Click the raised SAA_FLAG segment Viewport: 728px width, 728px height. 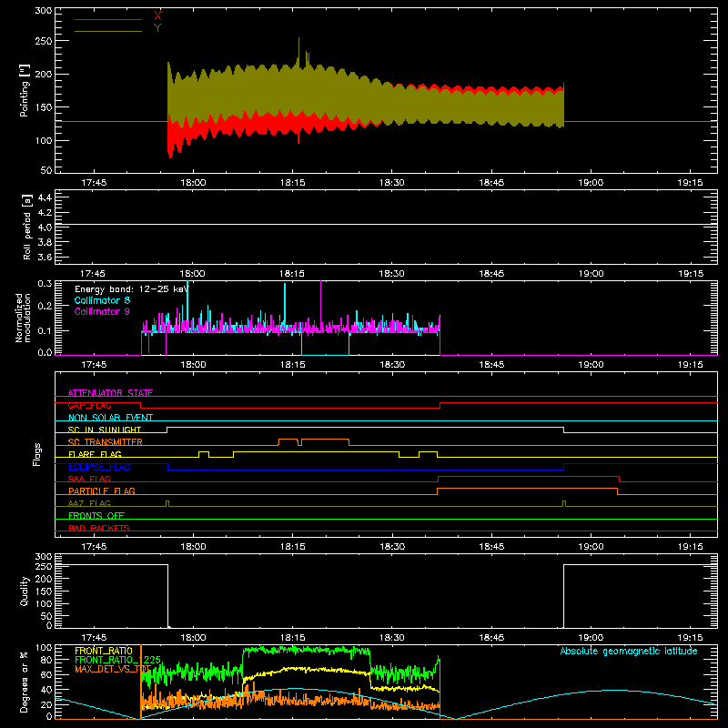point(529,476)
